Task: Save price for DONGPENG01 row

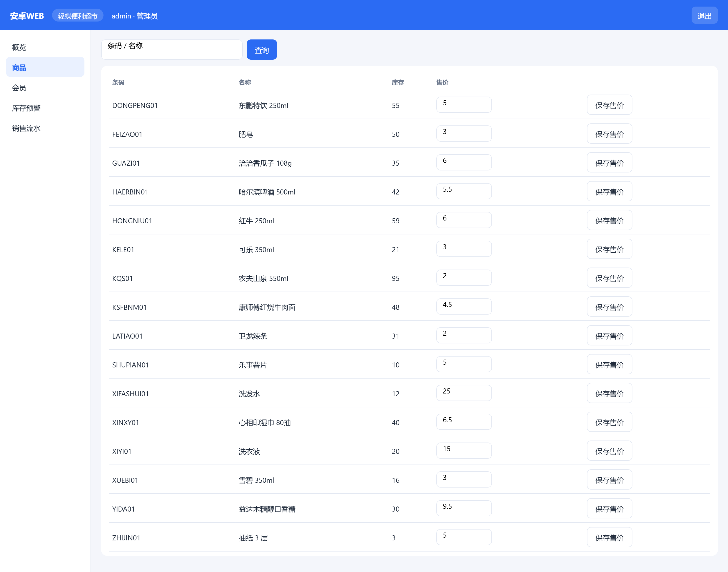Action: click(609, 105)
